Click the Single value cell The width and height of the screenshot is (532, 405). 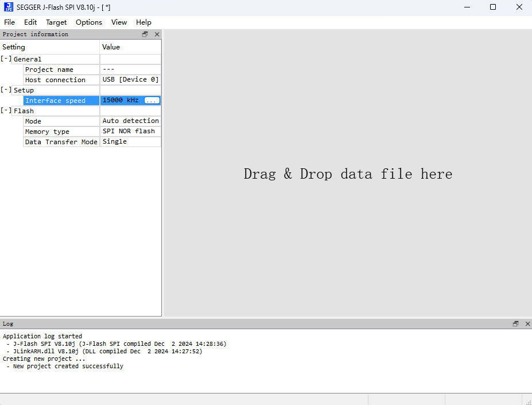(131, 142)
